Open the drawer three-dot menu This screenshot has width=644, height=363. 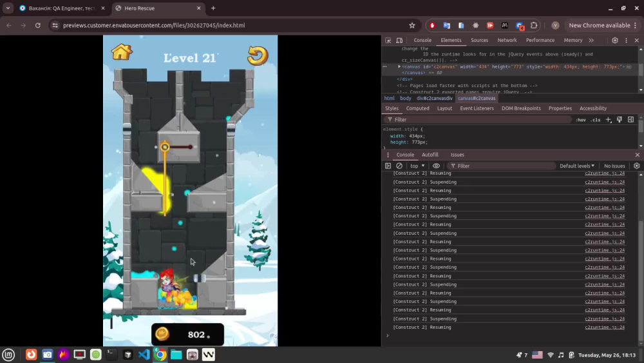pyautogui.click(x=388, y=155)
